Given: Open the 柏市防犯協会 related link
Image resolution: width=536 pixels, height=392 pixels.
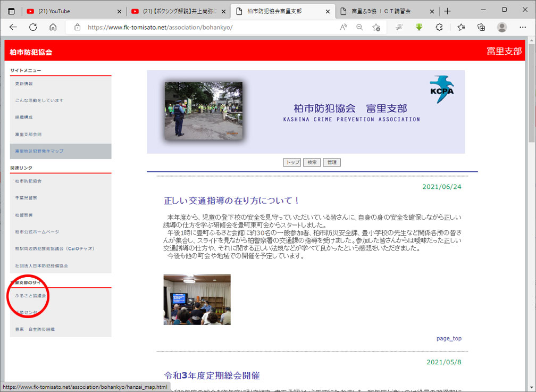Looking at the screenshot, I should pos(28,181).
